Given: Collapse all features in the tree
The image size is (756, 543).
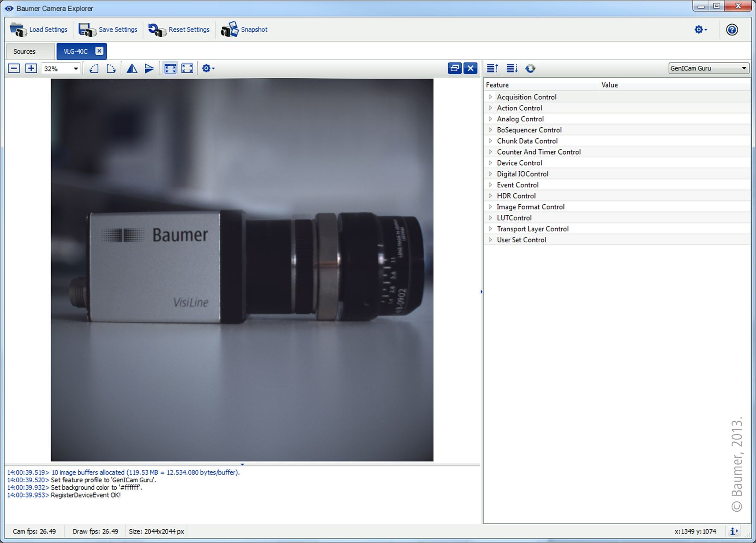Looking at the screenshot, I should tap(492, 68).
